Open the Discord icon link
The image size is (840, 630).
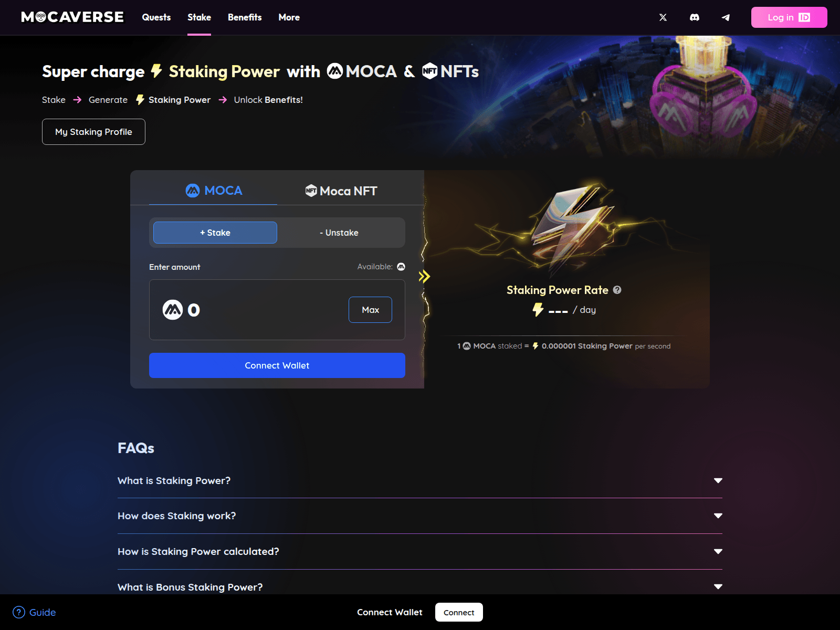point(694,17)
